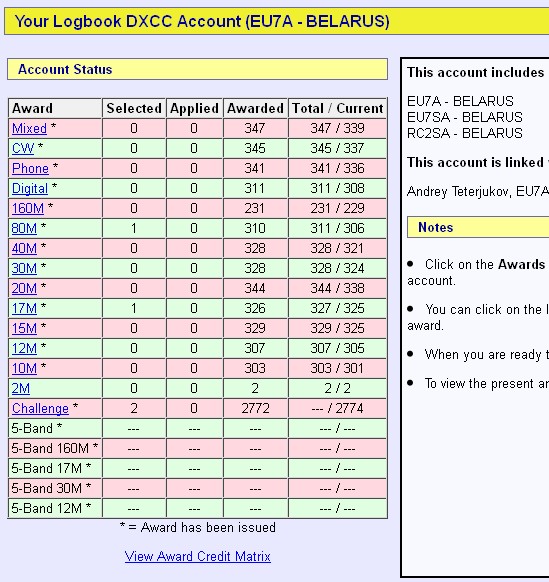
Task: Click the 30M total 328 / 324 cell
Action: click(337, 268)
